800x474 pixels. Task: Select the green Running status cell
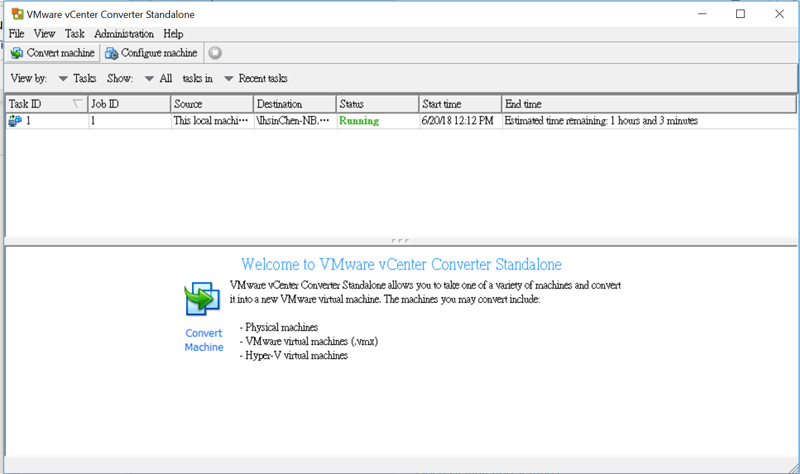(x=378, y=121)
